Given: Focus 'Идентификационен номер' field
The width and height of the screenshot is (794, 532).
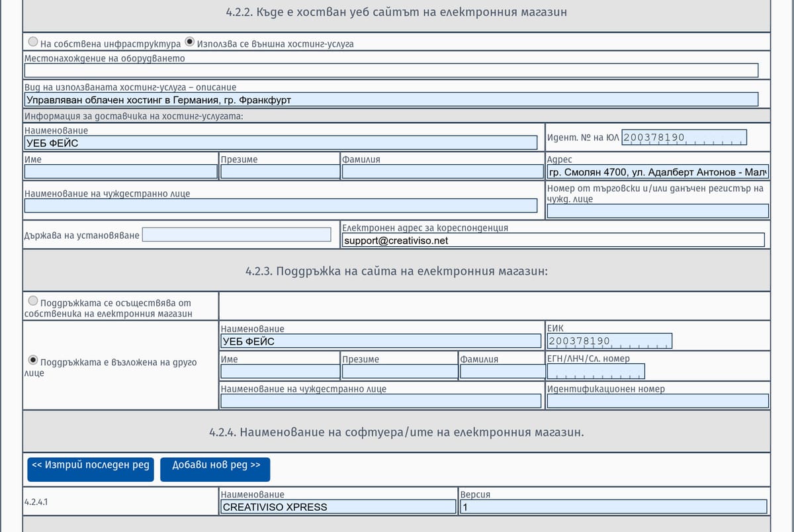Looking at the screenshot, I should (658, 401).
